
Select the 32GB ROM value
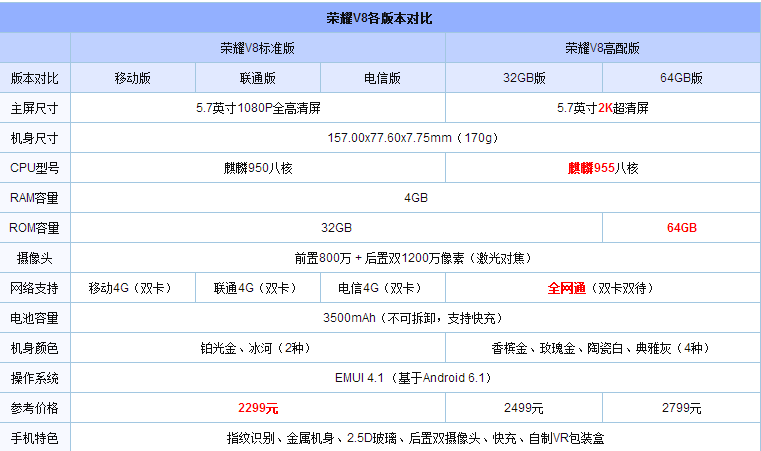(336, 228)
